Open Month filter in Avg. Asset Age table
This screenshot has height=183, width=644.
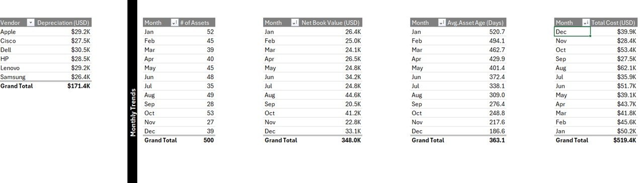[442, 23]
